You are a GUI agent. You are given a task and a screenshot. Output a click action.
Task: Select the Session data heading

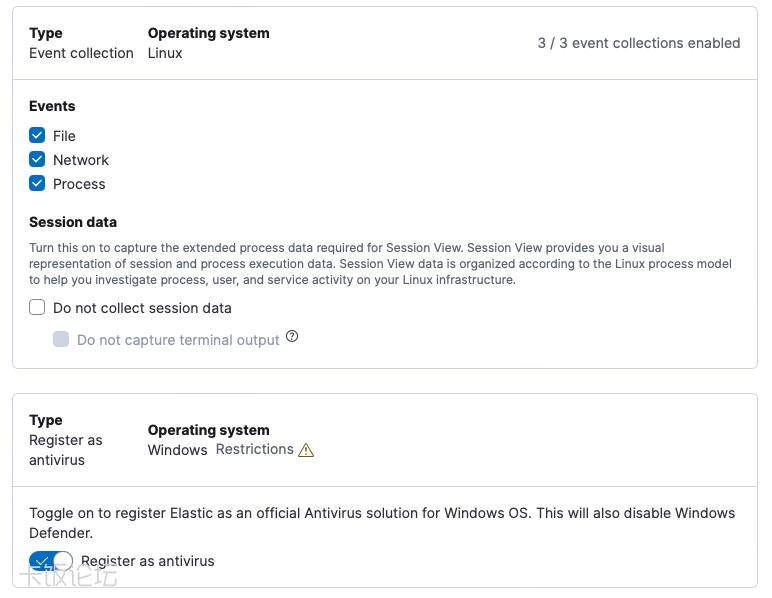tap(73, 222)
